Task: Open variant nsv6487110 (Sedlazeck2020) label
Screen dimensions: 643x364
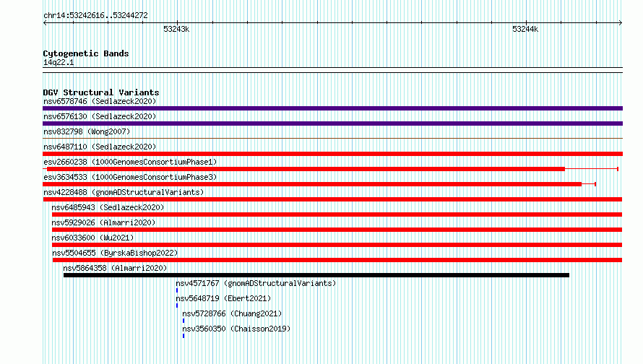Action: (x=100, y=147)
